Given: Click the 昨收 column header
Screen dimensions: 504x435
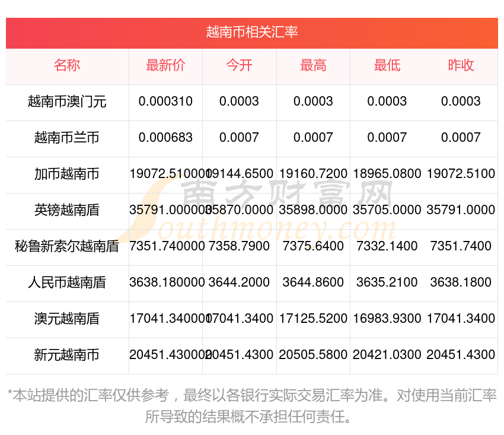Looking at the screenshot, I should click(x=461, y=65).
